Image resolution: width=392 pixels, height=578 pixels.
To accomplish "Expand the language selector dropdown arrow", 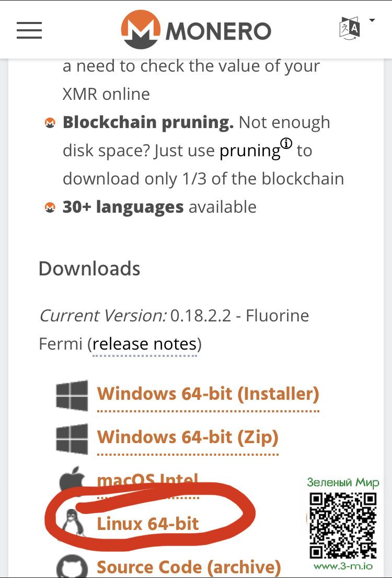I will click(x=372, y=21).
